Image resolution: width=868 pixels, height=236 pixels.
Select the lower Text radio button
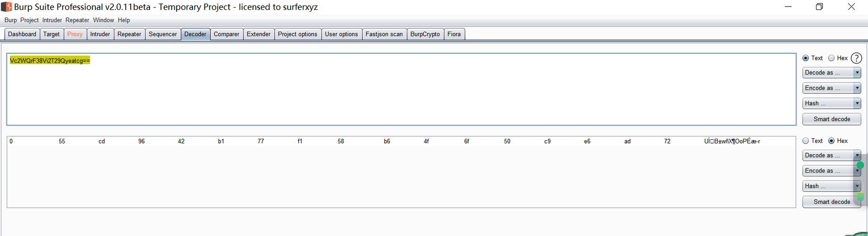(x=806, y=141)
